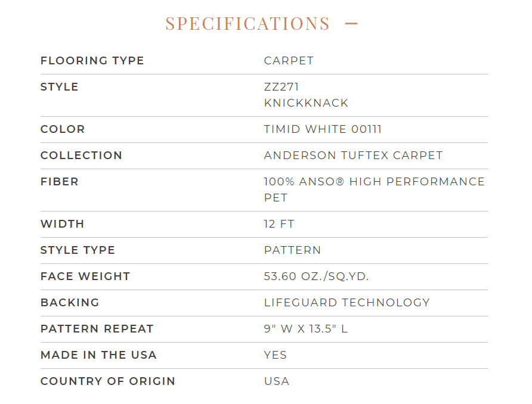Select the Anso High Performance PET fiber text

374,189
